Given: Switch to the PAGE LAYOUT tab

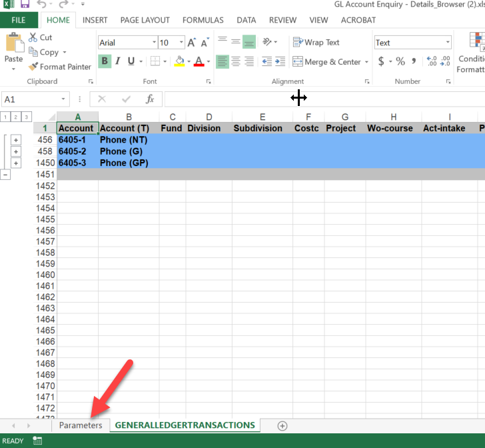Looking at the screenshot, I should (x=145, y=20).
